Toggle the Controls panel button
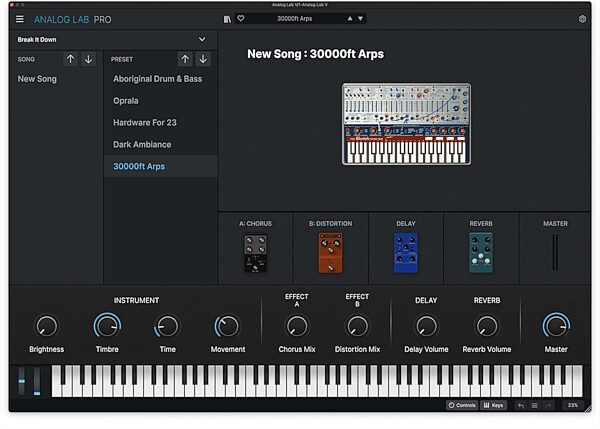The image size is (600, 429). [x=462, y=405]
